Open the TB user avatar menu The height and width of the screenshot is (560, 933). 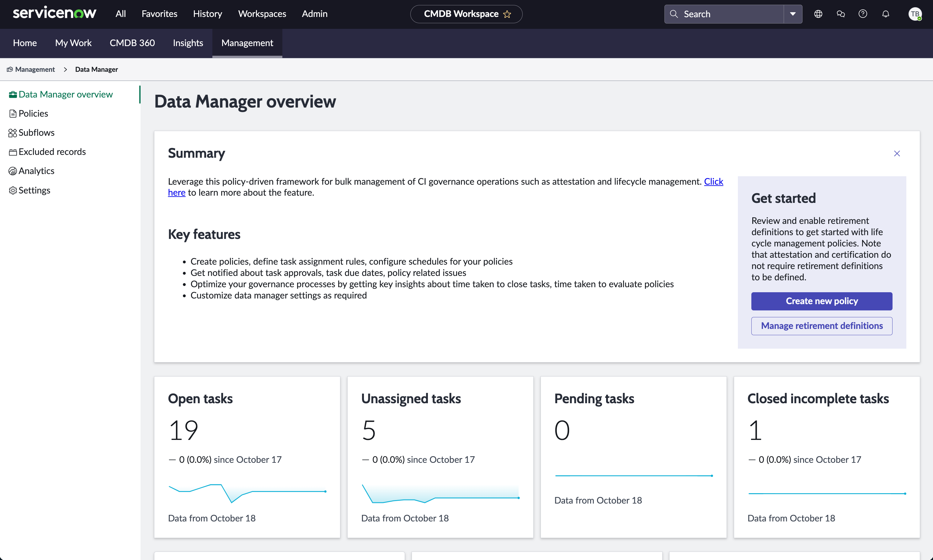pyautogui.click(x=914, y=14)
